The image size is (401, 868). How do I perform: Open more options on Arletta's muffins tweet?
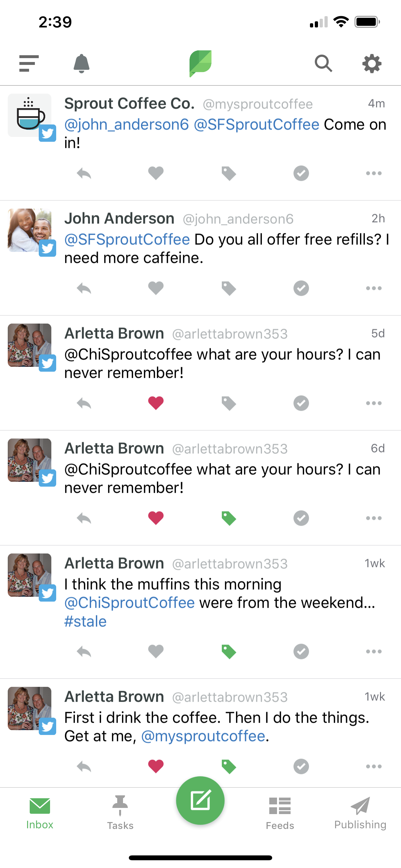[374, 651]
